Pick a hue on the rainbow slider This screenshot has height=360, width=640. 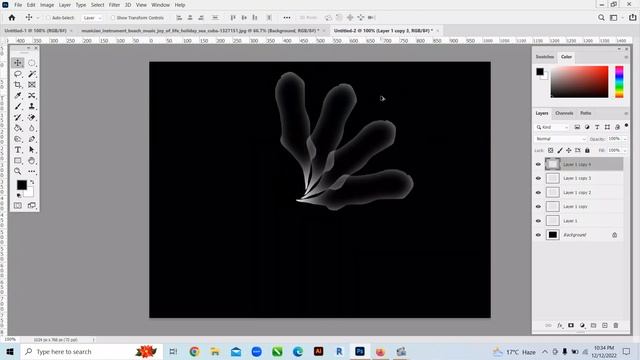(x=619, y=82)
